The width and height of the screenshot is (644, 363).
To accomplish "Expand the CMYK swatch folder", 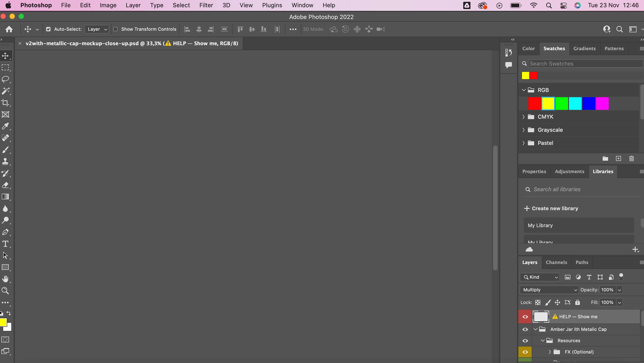I will [524, 117].
